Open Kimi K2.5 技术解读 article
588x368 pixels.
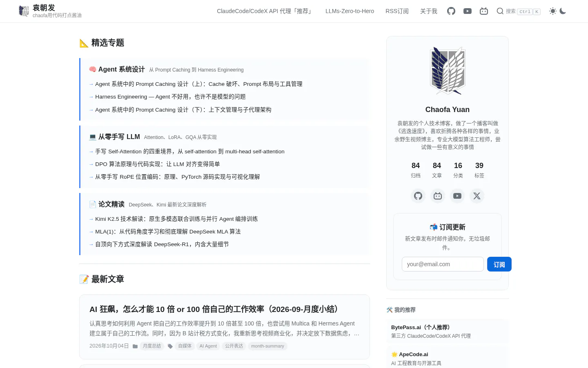point(176,219)
